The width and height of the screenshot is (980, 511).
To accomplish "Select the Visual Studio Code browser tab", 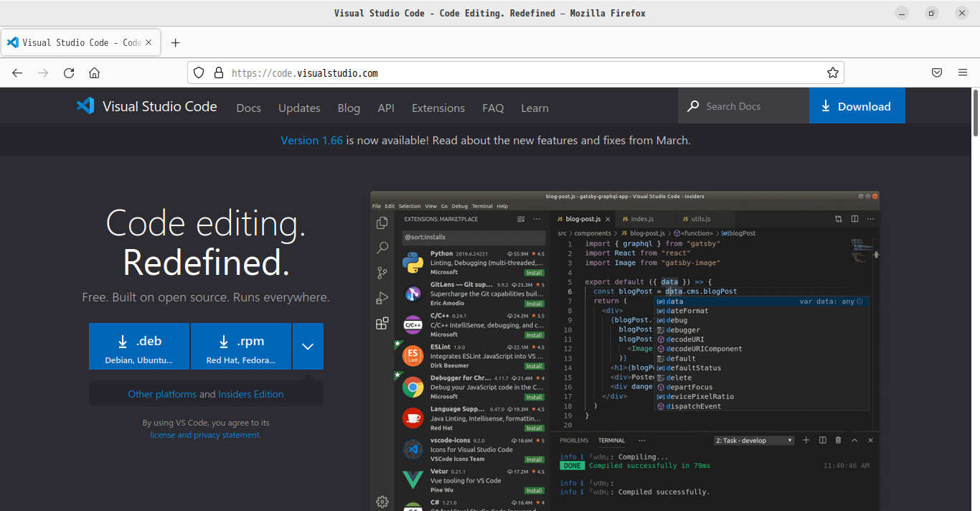I will tap(80, 42).
